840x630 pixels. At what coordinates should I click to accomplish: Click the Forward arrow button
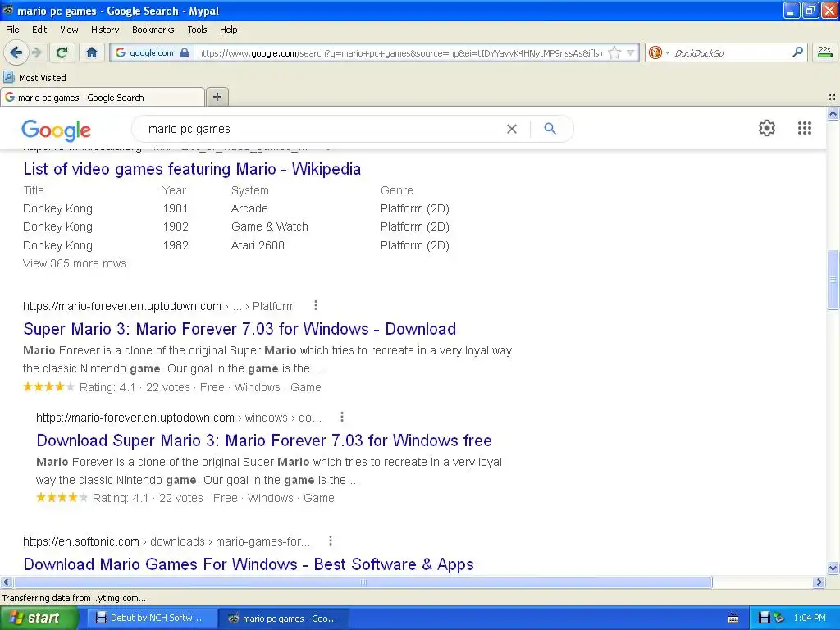click(36, 52)
